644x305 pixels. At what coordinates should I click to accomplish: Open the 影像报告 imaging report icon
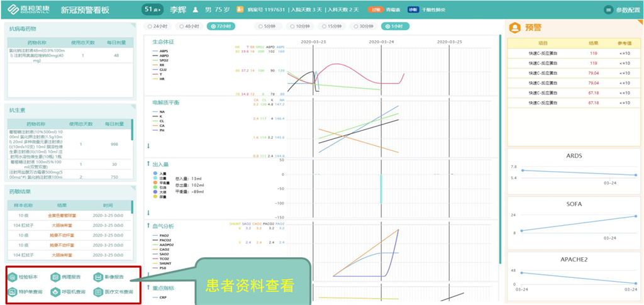pos(97,277)
